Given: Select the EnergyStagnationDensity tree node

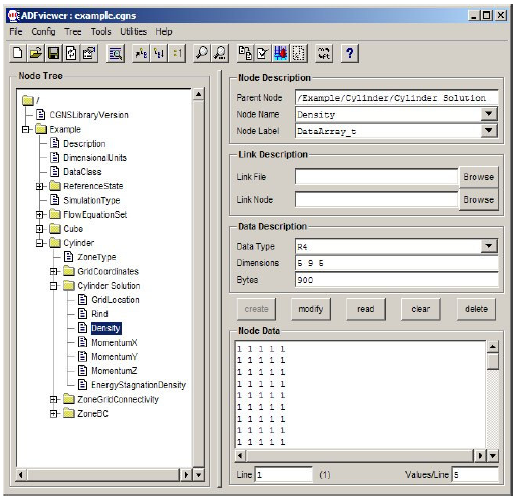Looking at the screenshot, I should point(138,385).
